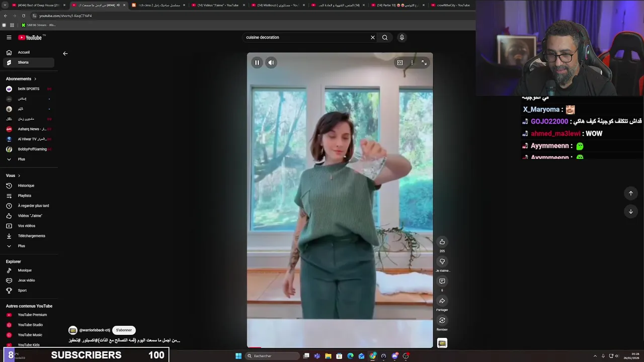Reload the page in Chrome
This screenshot has width=644, height=362.
click(x=23, y=16)
